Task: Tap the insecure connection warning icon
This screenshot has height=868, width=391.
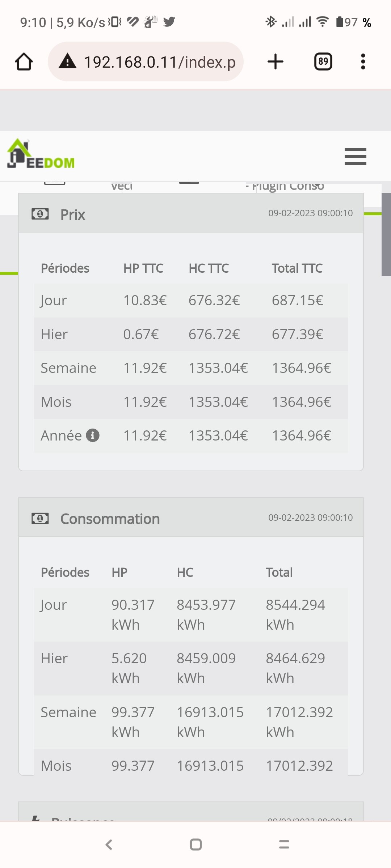Action: coord(68,61)
